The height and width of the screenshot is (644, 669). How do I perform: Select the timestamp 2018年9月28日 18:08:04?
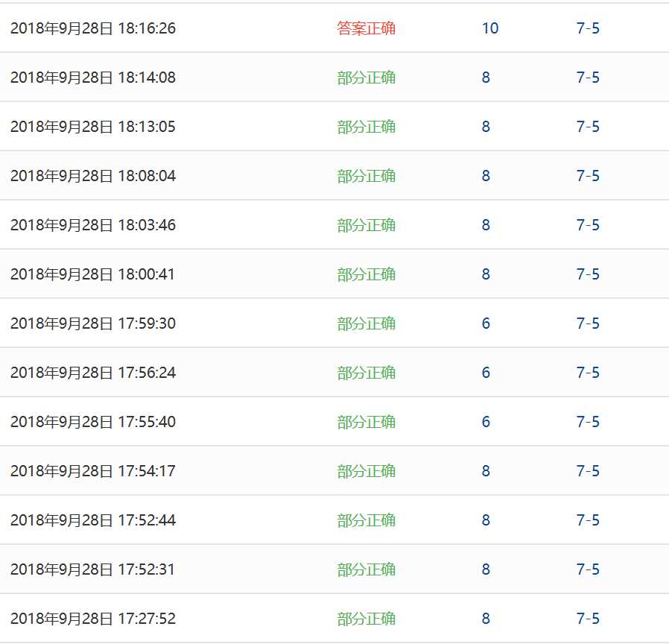pyautogui.click(x=93, y=176)
